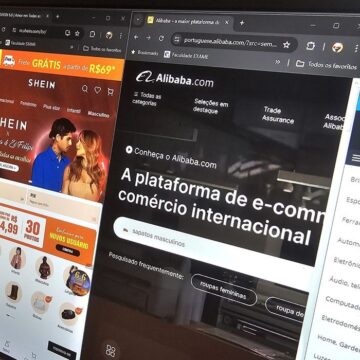The height and width of the screenshot is (360, 360).
Task: Click the Alibaba.com logo
Action: 174,79
